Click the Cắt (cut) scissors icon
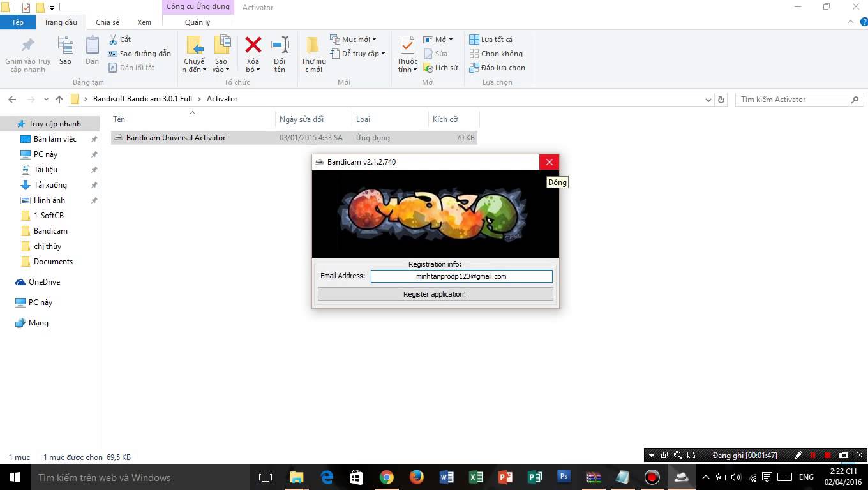 tap(114, 40)
